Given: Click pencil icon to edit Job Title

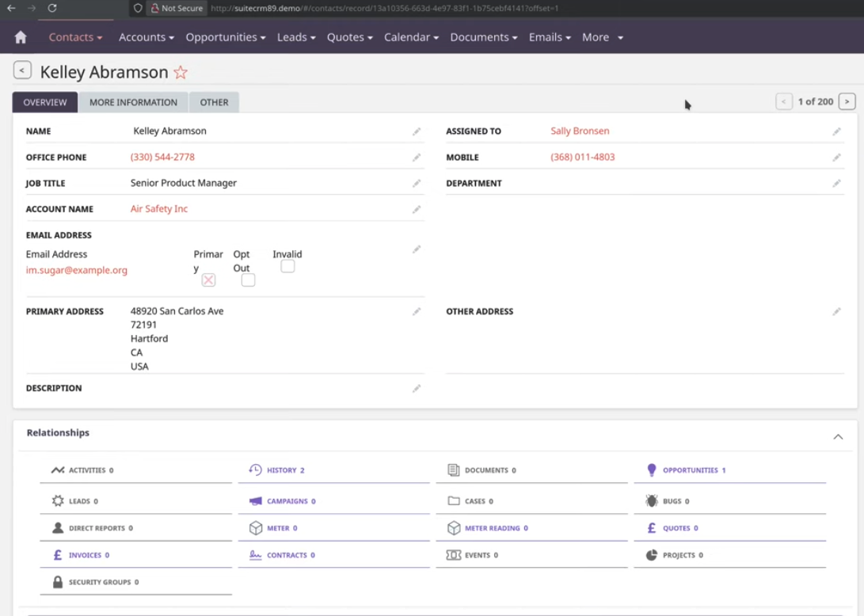Looking at the screenshot, I should pos(417,184).
